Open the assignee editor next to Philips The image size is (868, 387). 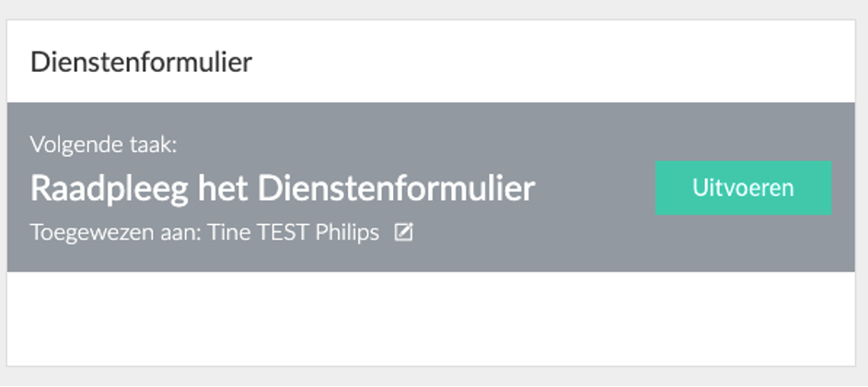(x=403, y=232)
